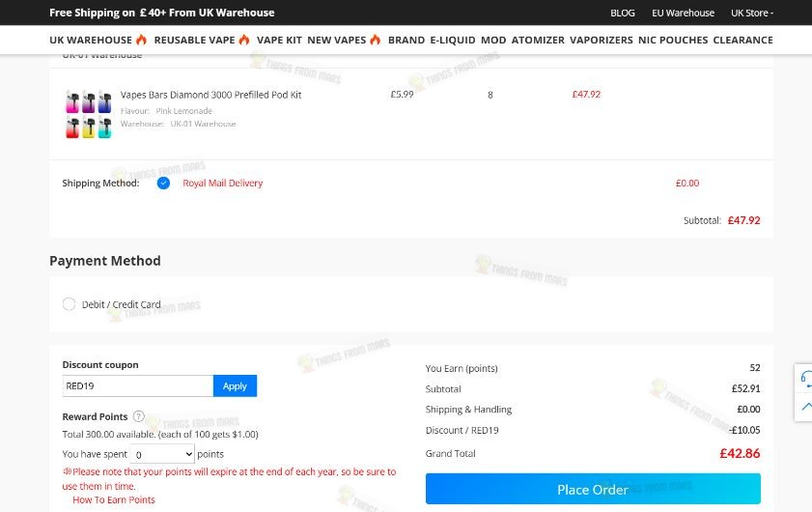Click the quantity 8 value
This screenshot has width=812, height=512.
(490, 95)
